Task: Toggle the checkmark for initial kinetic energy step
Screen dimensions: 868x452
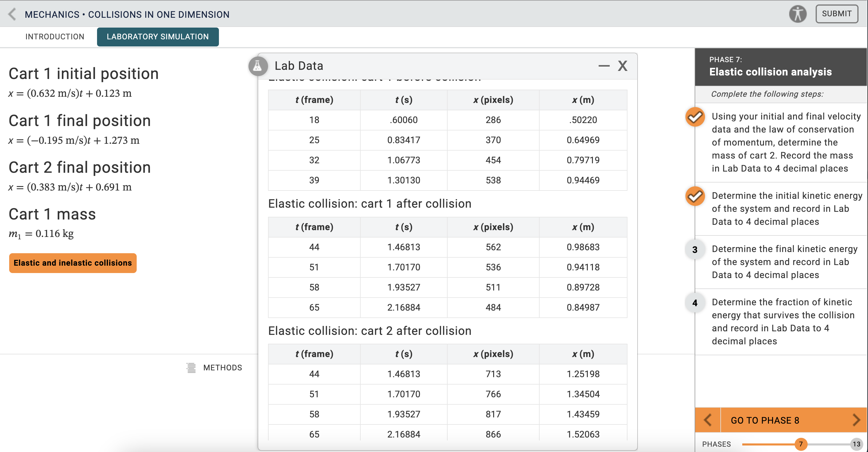Action: 695,196
